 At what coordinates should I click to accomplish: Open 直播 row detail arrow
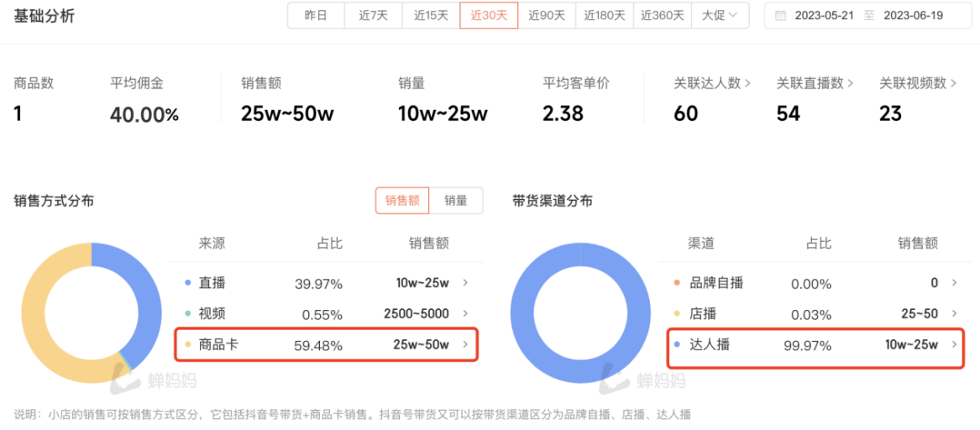click(x=465, y=283)
